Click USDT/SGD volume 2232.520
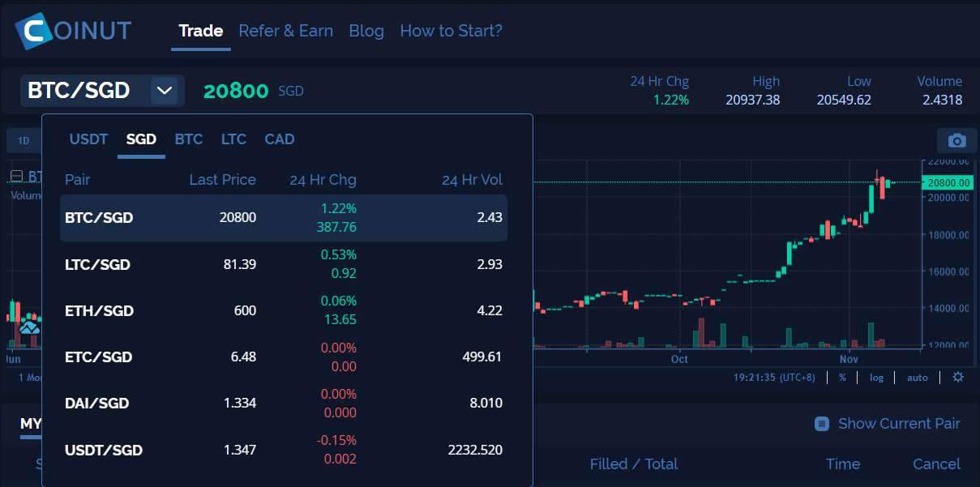The width and height of the screenshot is (980, 487). 475,450
